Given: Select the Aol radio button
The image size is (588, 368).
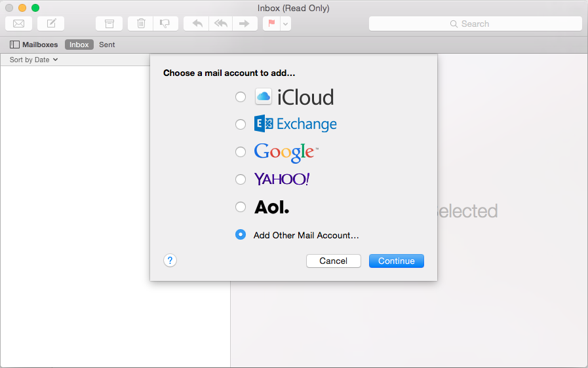Looking at the screenshot, I should point(241,207).
